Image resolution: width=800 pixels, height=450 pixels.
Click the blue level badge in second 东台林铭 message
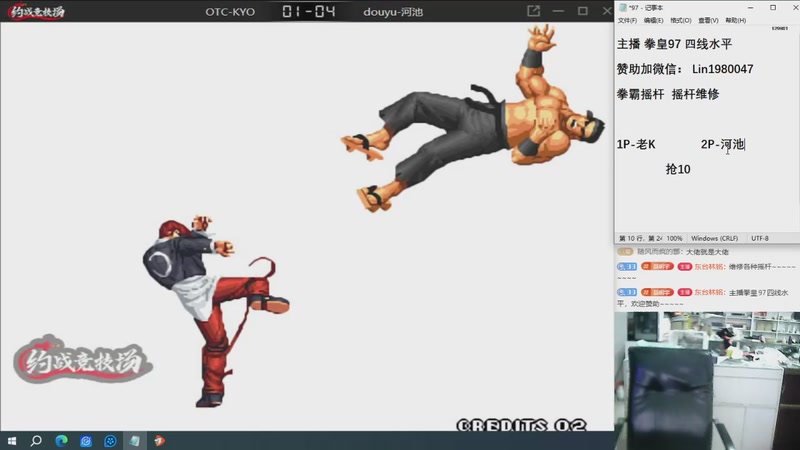[627, 292]
